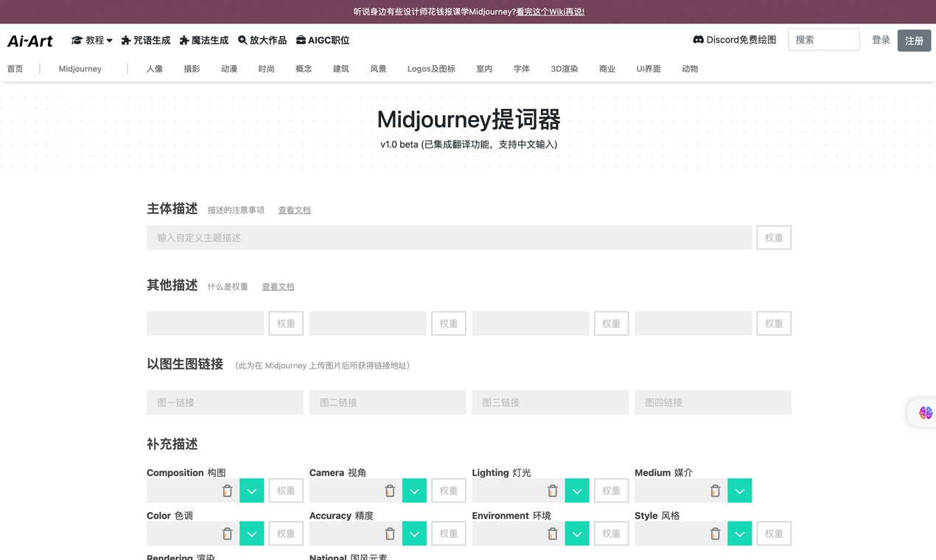Image resolution: width=936 pixels, height=560 pixels.
Task: Expand the Environment 环境 dropdown
Action: pos(577,533)
